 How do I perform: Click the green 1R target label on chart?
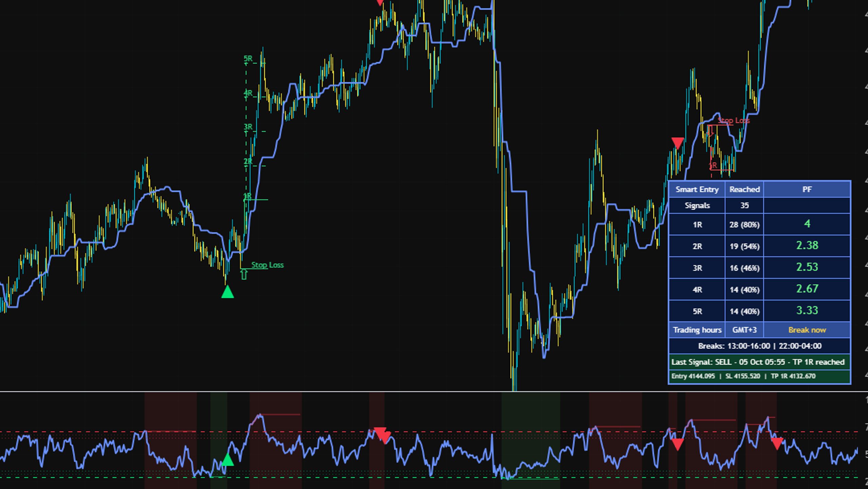247,196
